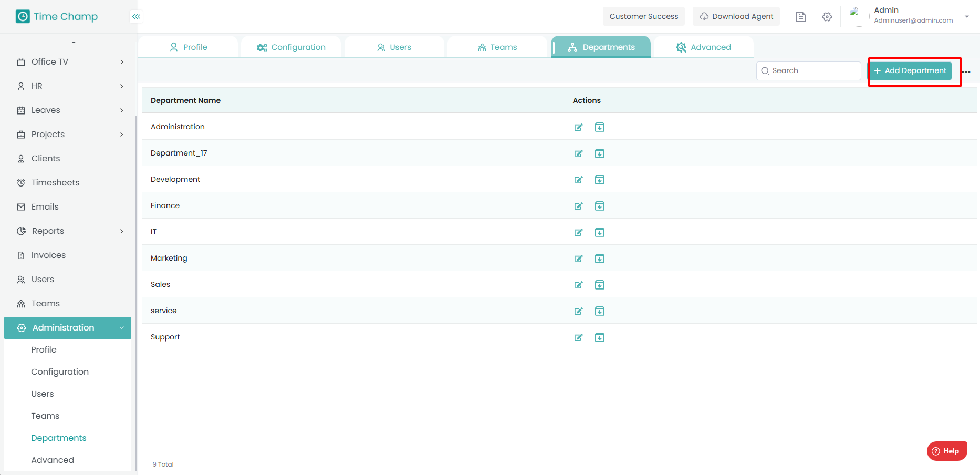Switch to the Advanced tab
Image resolution: width=980 pixels, height=475 pixels.
[704, 47]
